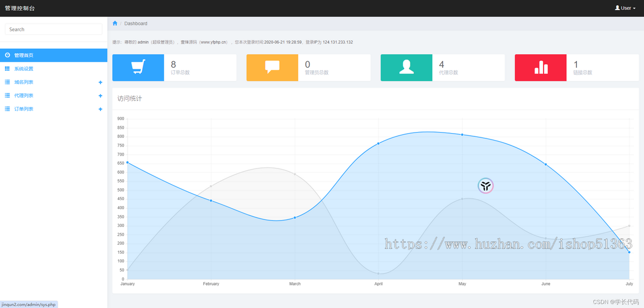The image size is (644, 308).
Task: Open 订单列表 menu item
Action: [54, 109]
